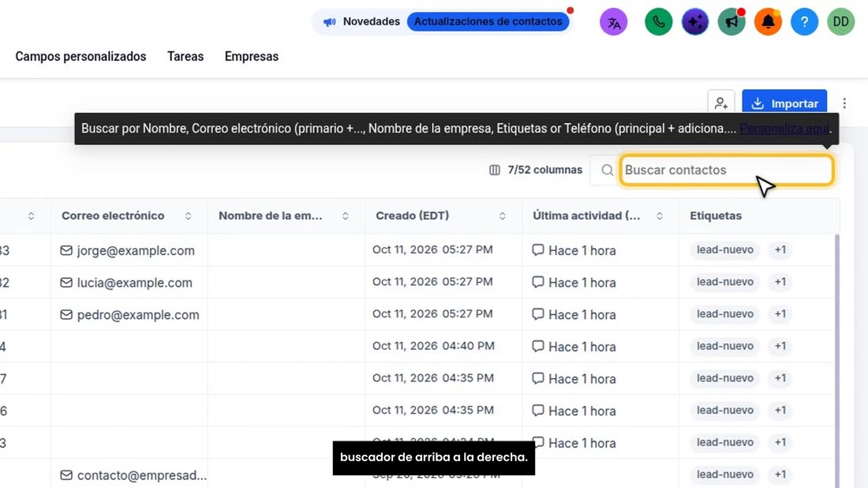The height and width of the screenshot is (488, 868).
Task: Click lead-nuevo tag in 04:40 PM row
Action: coord(724,346)
